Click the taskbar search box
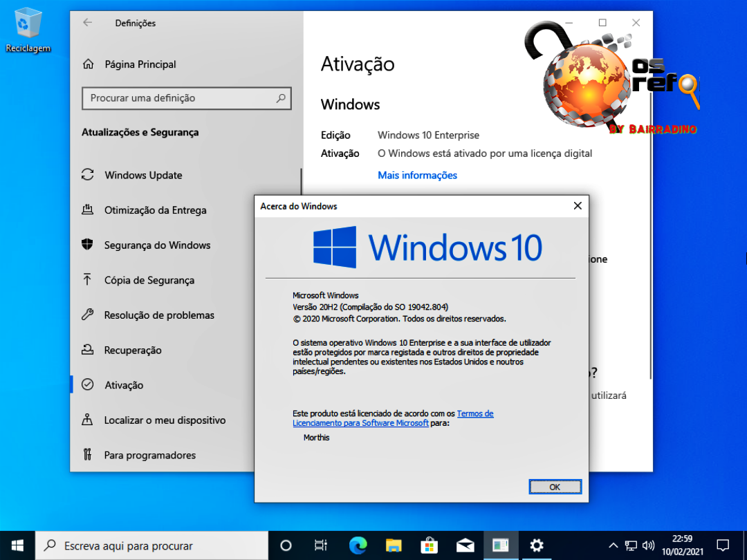 (x=151, y=545)
